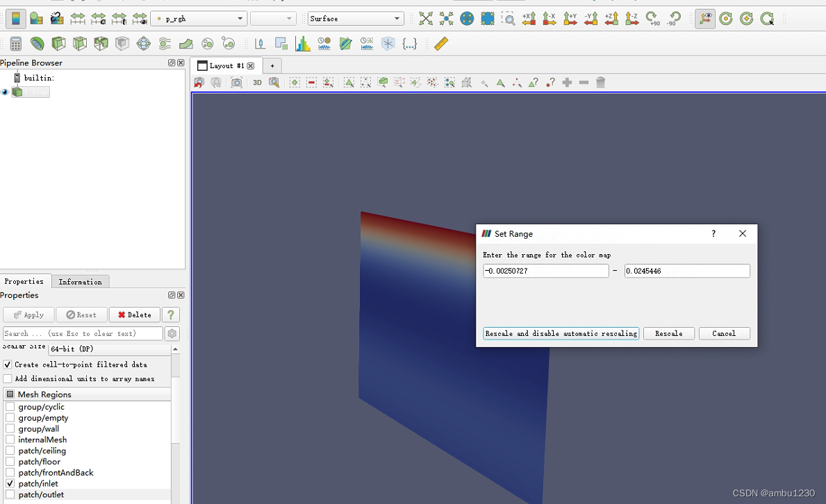Screen dimensions: 826x504
Task: Switch to the Information tab
Action: point(80,282)
